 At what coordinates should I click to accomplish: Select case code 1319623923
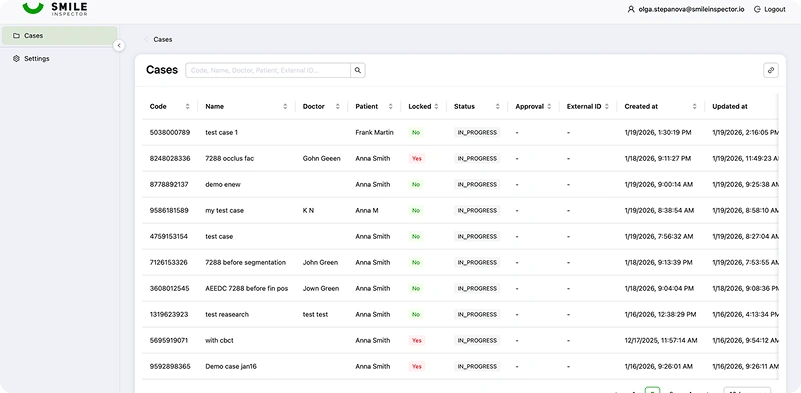pos(169,314)
